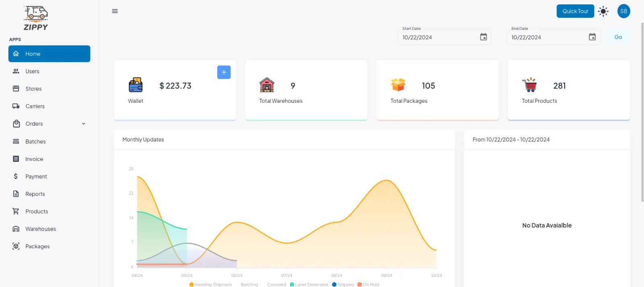This screenshot has width=644, height=287.
Task: Expand the Orders submenu chevron
Action: pos(83,124)
